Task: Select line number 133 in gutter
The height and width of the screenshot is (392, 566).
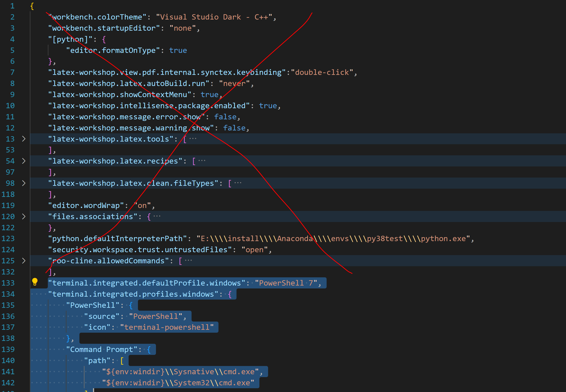Action: (x=8, y=283)
